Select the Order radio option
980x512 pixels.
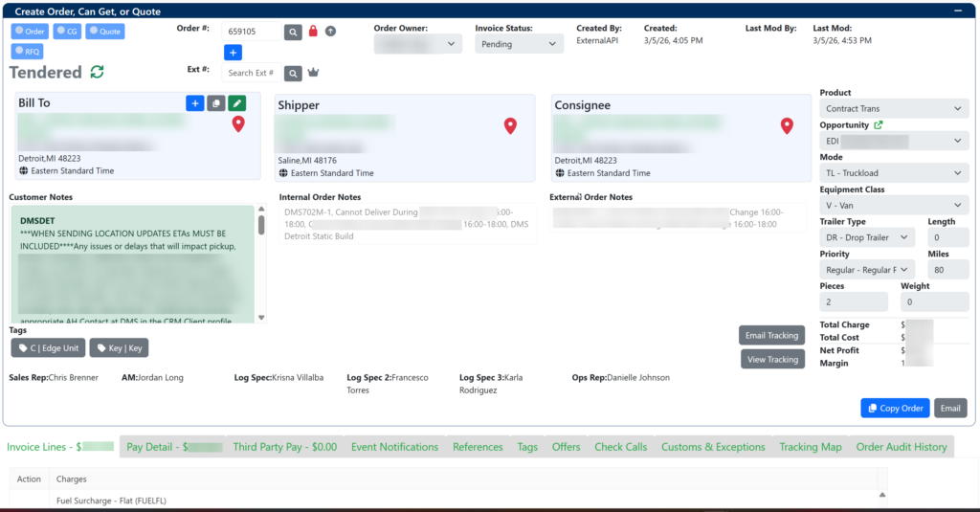point(30,32)
